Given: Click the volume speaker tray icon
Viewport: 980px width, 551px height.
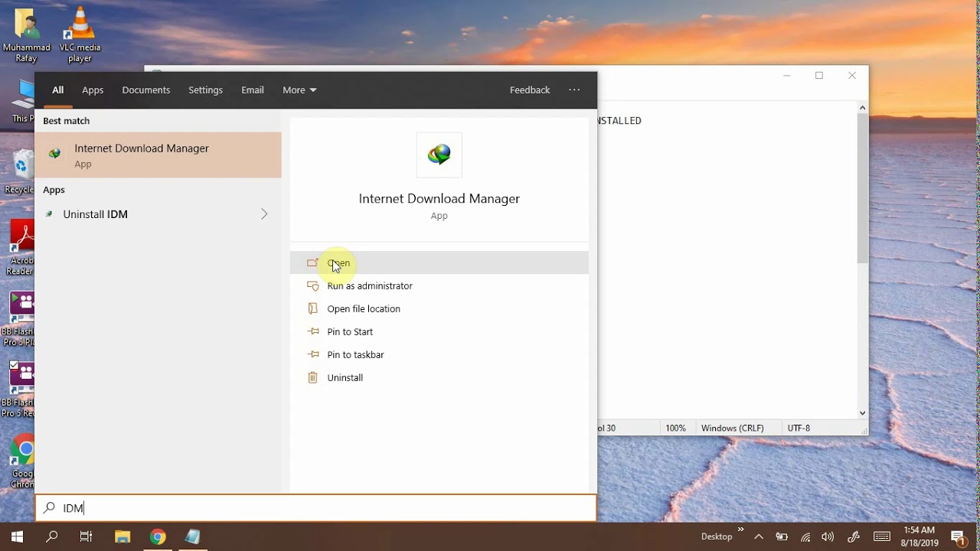Looking at the screenshot, I should point(828,536).
